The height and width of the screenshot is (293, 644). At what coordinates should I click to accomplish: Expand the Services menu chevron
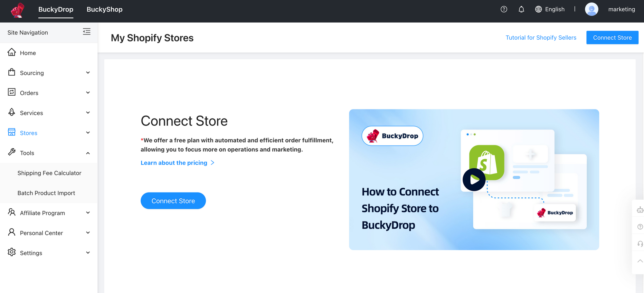click(88, 113)
